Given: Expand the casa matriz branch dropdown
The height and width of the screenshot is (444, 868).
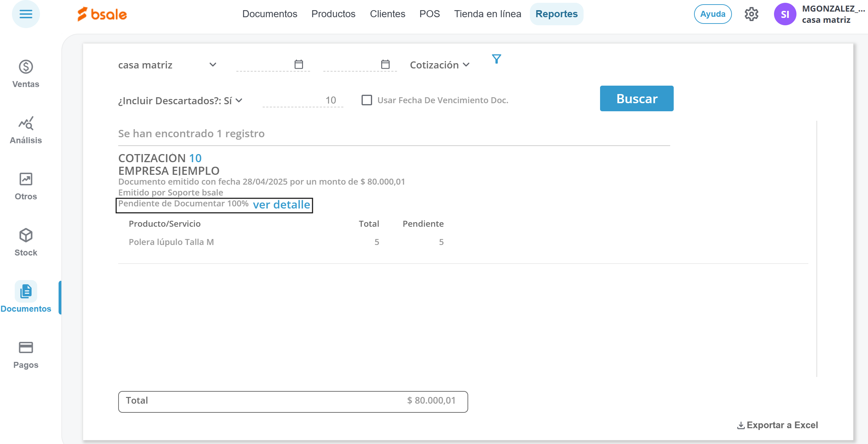Looking at the screenshot, I should (x=167, y=65).
